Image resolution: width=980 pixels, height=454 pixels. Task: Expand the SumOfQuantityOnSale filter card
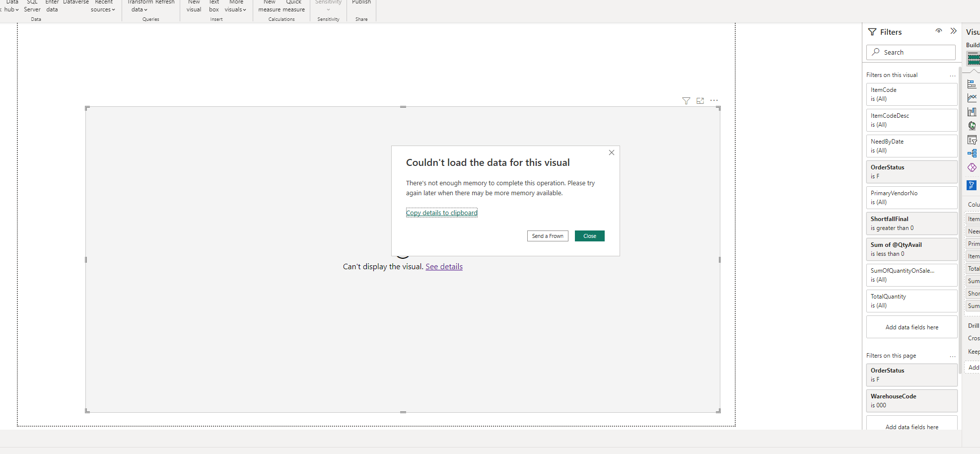pos(911,275)
